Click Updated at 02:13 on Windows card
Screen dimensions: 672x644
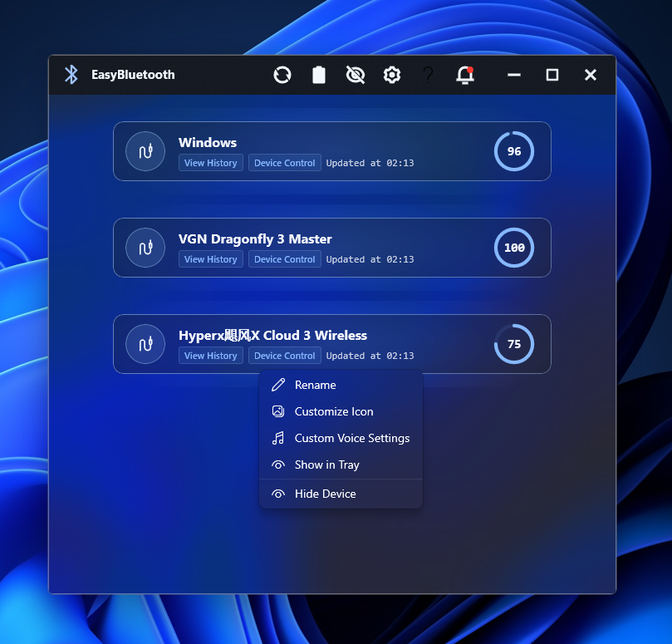coord(370,163)
